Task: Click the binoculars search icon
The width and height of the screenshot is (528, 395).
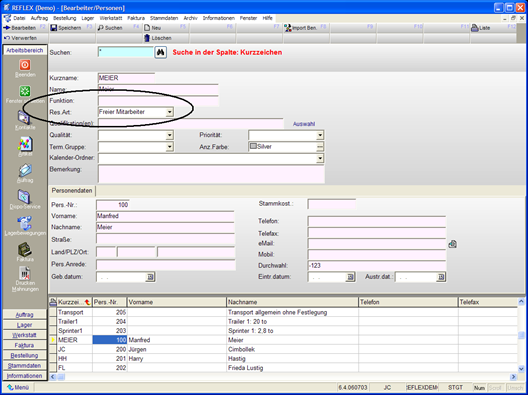Action: (x=161, y=53)
